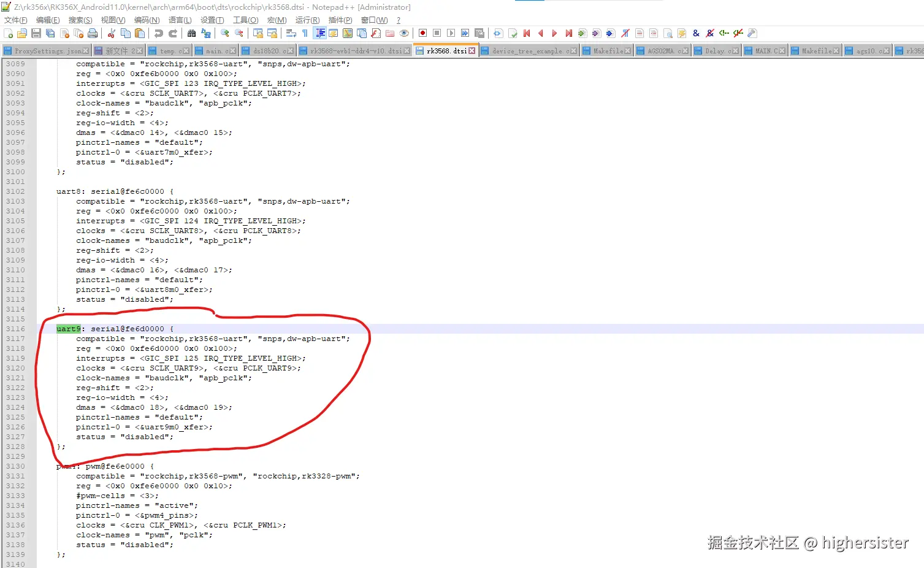The height and width of the screenshot is (568, 924).
Task: Switch to the 新文件 2 tab
Action: pyautogui.click(x=119, y=51)
